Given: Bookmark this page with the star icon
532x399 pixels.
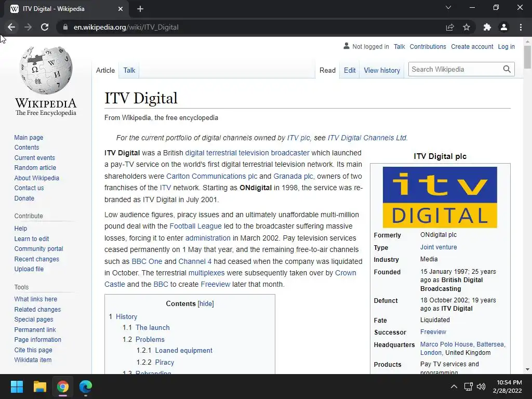Looking at the screenshot, I should [x=467, y=27].
